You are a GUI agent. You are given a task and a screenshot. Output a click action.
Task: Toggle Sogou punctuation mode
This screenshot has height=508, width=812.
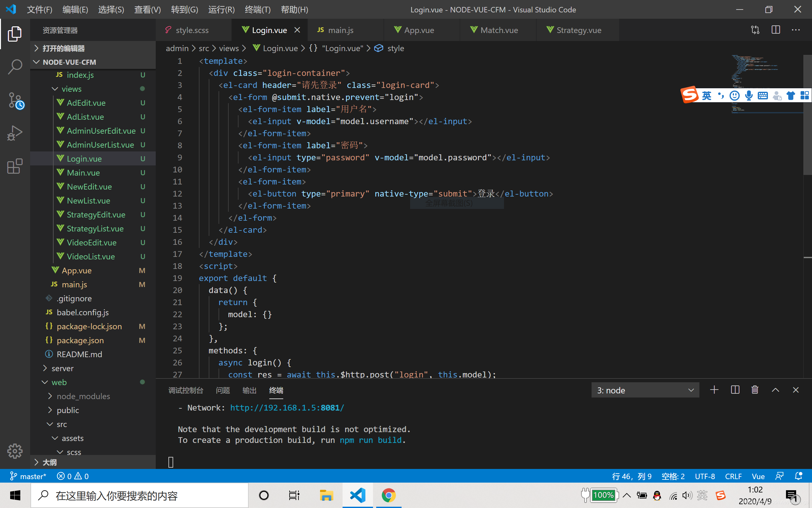click(x=721, y=96)
